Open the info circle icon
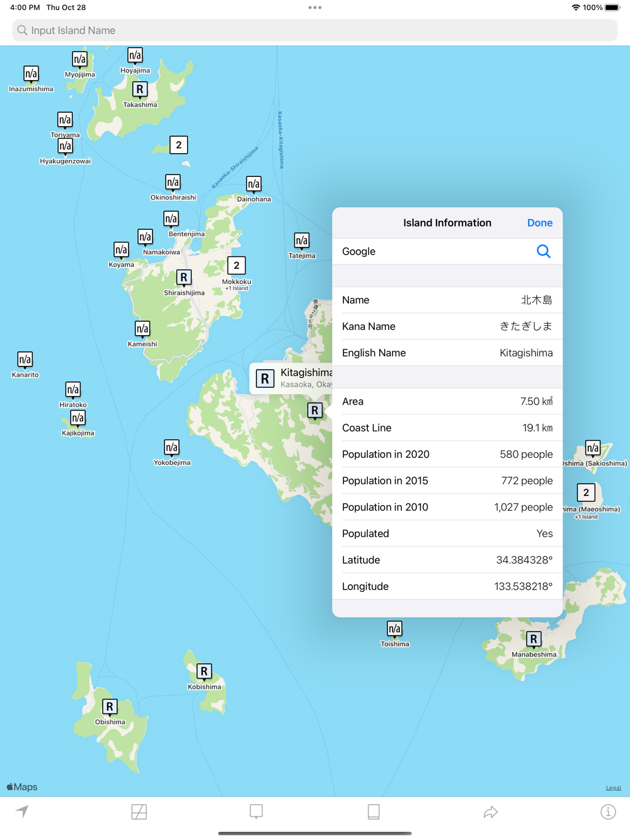The width and height of the screenshot is (630, 840). [x=608, y=812]
